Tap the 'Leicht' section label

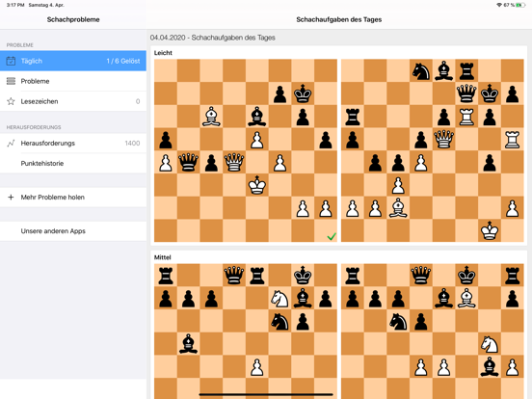pos(163,53)
